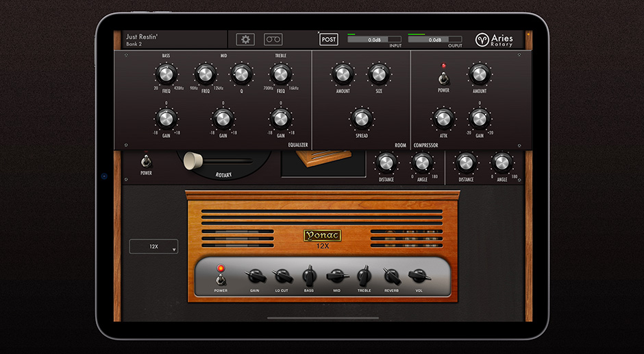The image size is (644, 354).
Task: Click the Compressor ATTK knob
Action: point(443,119)
